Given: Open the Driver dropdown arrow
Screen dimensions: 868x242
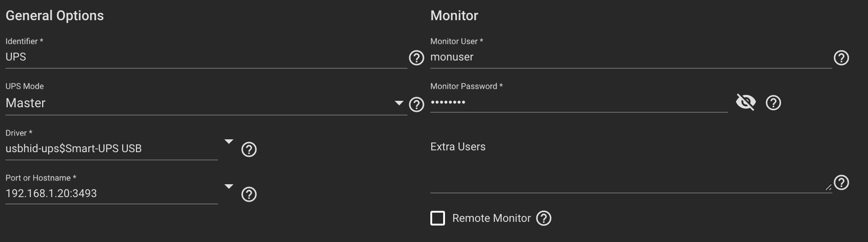Looking at the screenshot, I should point(229,142).
